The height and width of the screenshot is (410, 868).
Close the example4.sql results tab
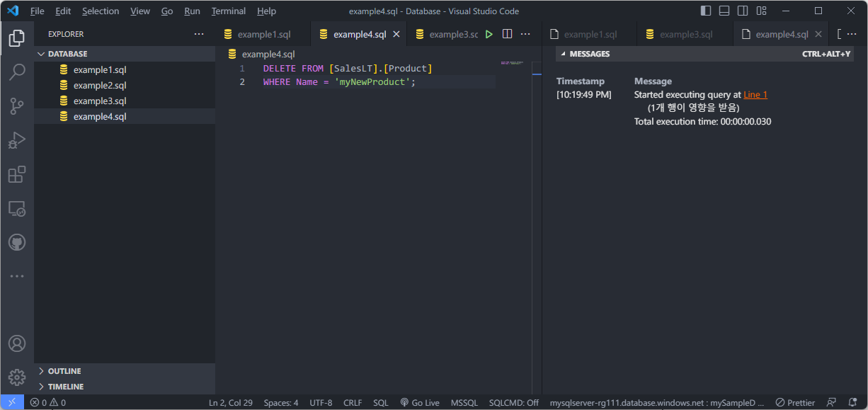(818, 34)
